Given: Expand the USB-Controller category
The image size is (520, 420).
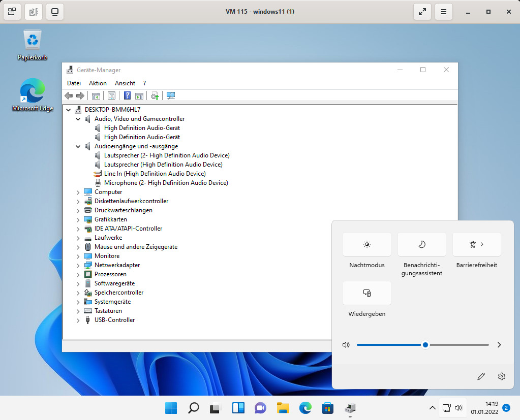Looking at the screenshot, I should tap(78, 320).
